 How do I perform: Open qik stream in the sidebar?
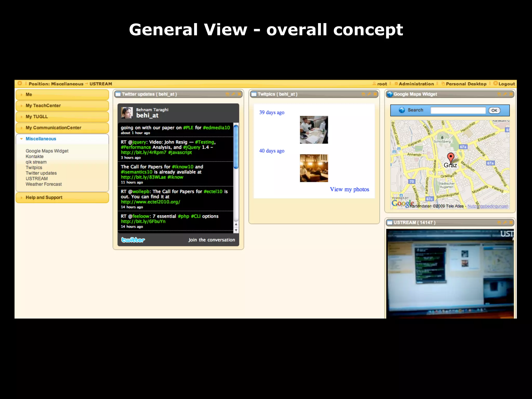(x=36, y=162)
